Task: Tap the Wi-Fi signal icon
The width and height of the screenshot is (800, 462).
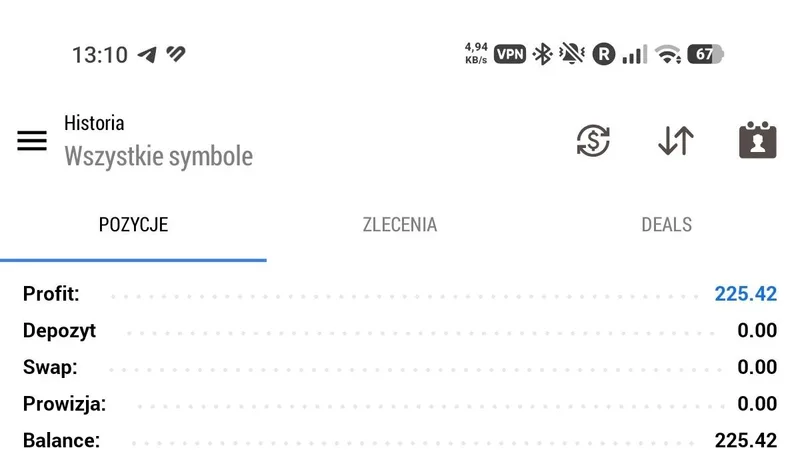Action: (x=668, y=54)
